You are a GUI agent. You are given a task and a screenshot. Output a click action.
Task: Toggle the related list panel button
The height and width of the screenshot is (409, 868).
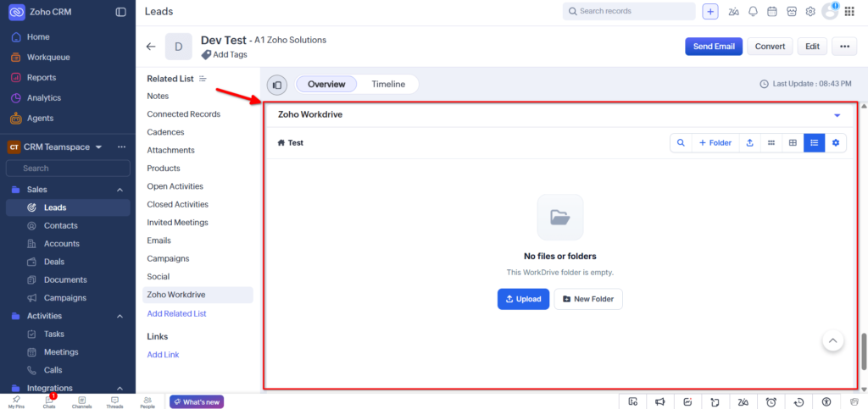coord(277,85)
